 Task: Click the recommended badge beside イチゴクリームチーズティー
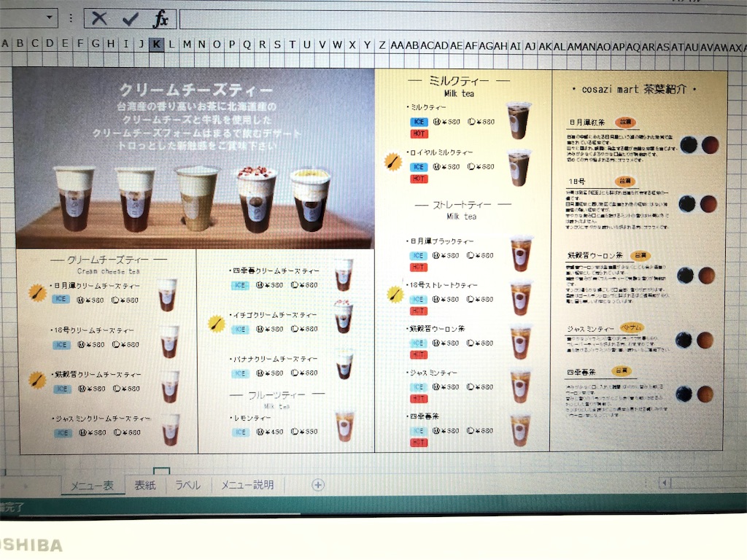coord(217,324)
